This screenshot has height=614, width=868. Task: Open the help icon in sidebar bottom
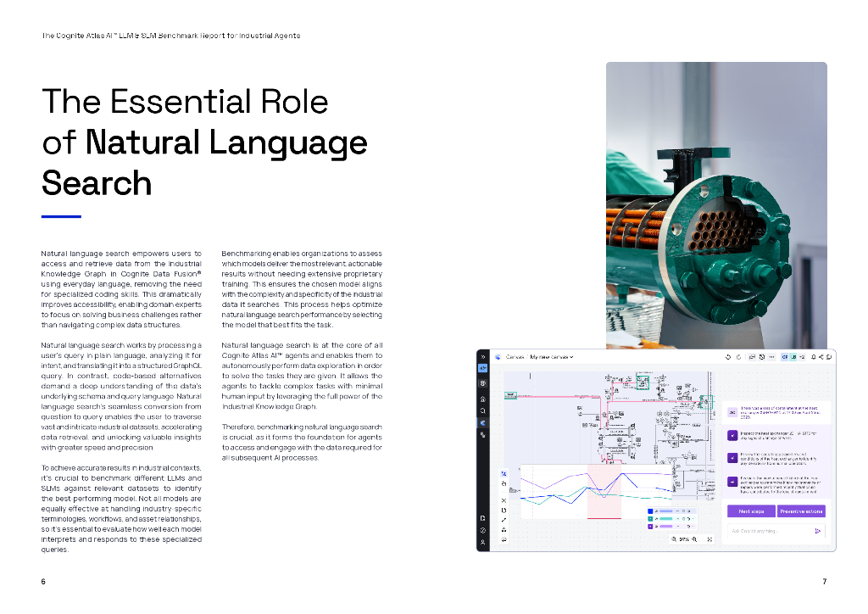point(482,530)
